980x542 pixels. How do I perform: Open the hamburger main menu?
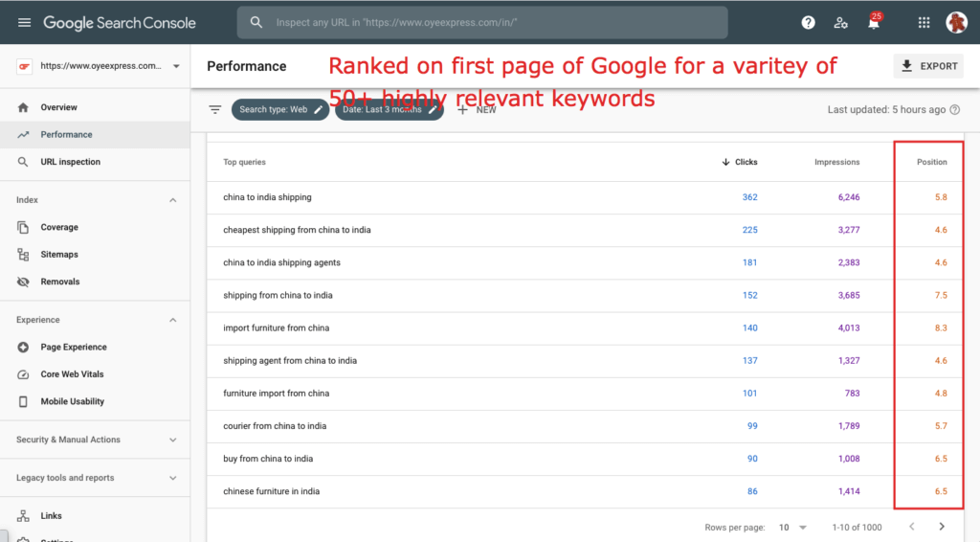click(x=24, y=22)
